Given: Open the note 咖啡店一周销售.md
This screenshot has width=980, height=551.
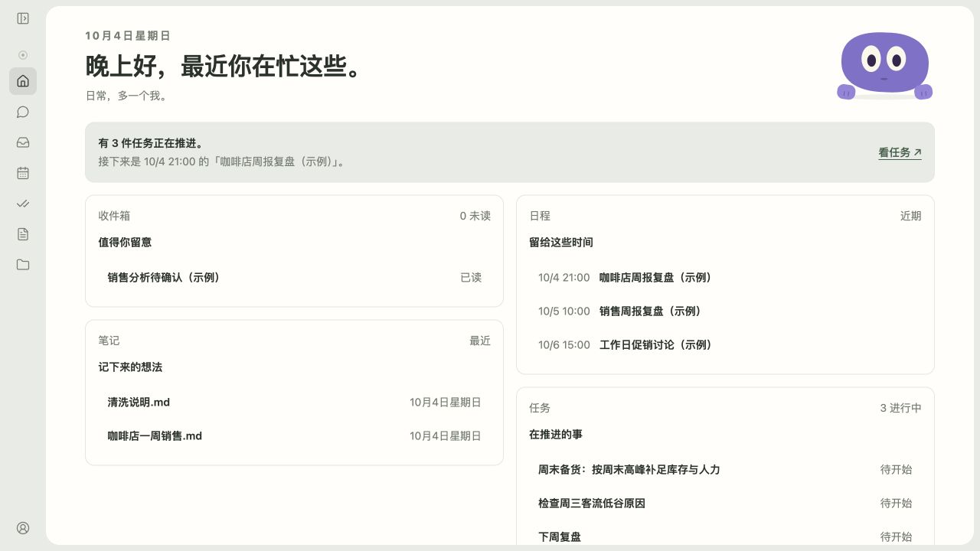Looking at the screenshot, I should [294, 436].
